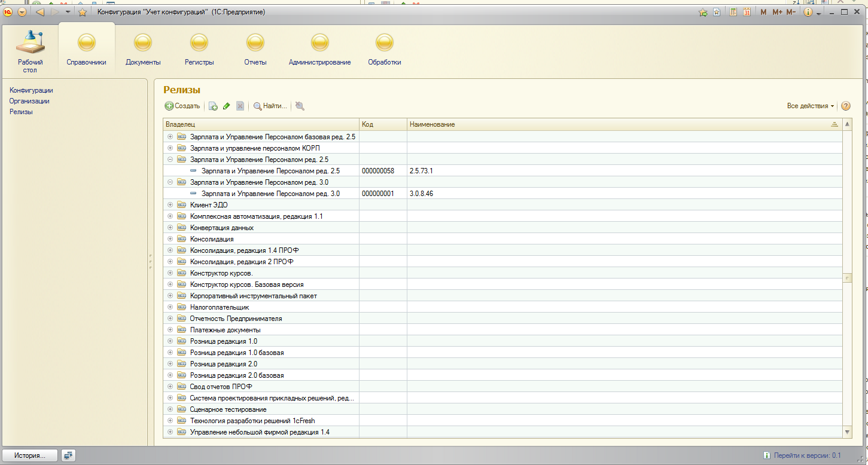Open dropdown arrow next to info icon
This screenshot has height=465, width=868.
[818, 13]
